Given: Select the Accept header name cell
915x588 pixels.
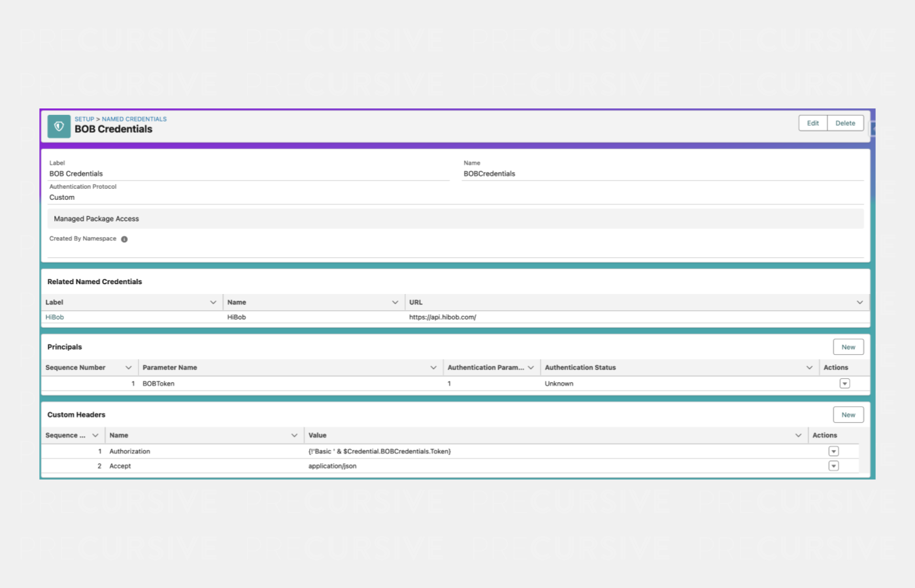Looking at the screenshot, I should click(120, 466).
